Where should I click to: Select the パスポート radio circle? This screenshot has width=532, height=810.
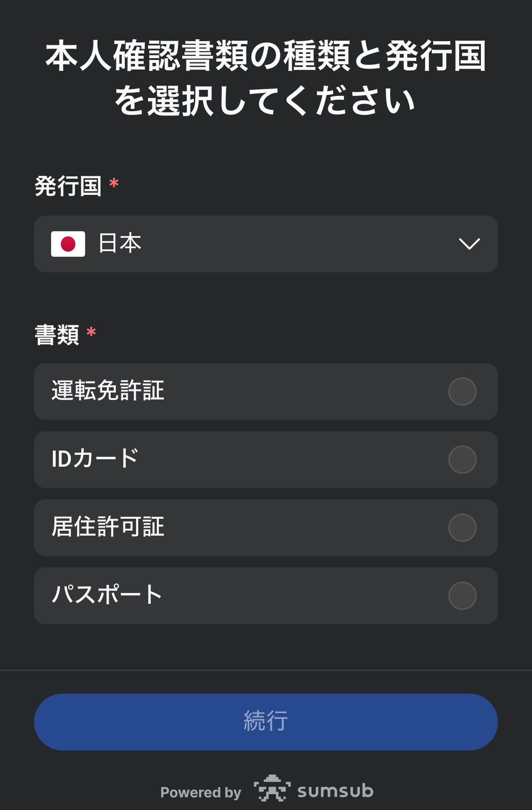(462, 596)
